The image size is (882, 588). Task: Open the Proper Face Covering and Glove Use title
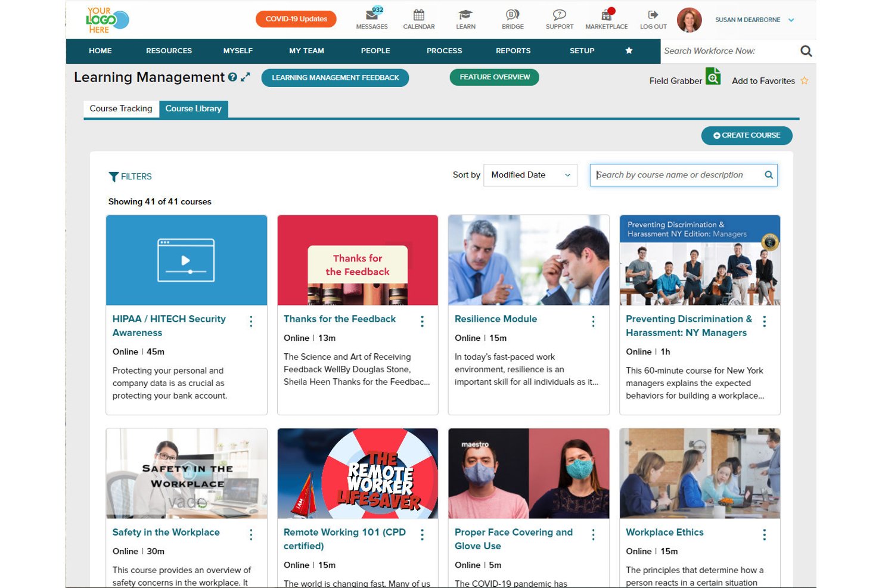[x=514, y=539]
